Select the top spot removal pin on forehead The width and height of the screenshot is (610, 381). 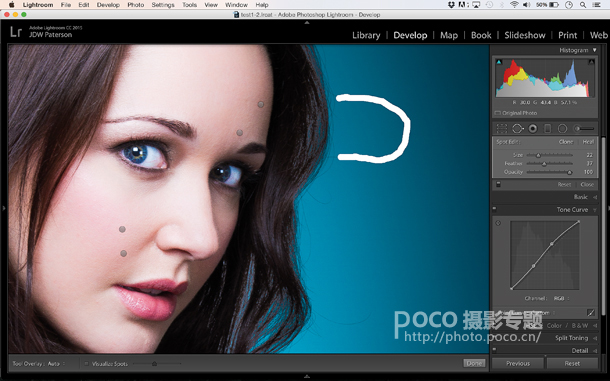coord(261,104)
